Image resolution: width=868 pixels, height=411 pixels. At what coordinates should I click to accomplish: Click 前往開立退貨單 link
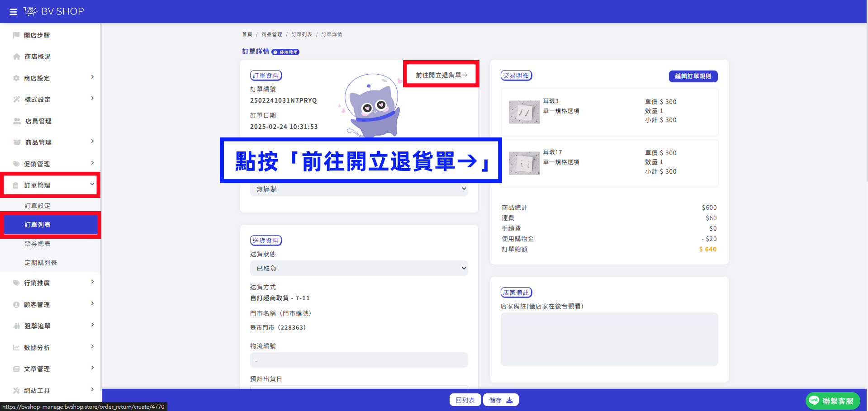pos(441,75)
